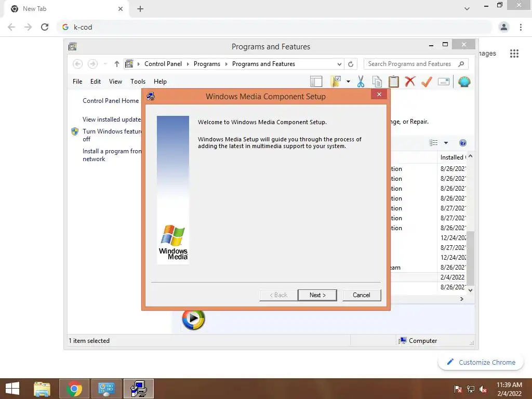Screen dimensions: 532x399
Task: Open Control Panel Home link
Action: pos(111,101)
